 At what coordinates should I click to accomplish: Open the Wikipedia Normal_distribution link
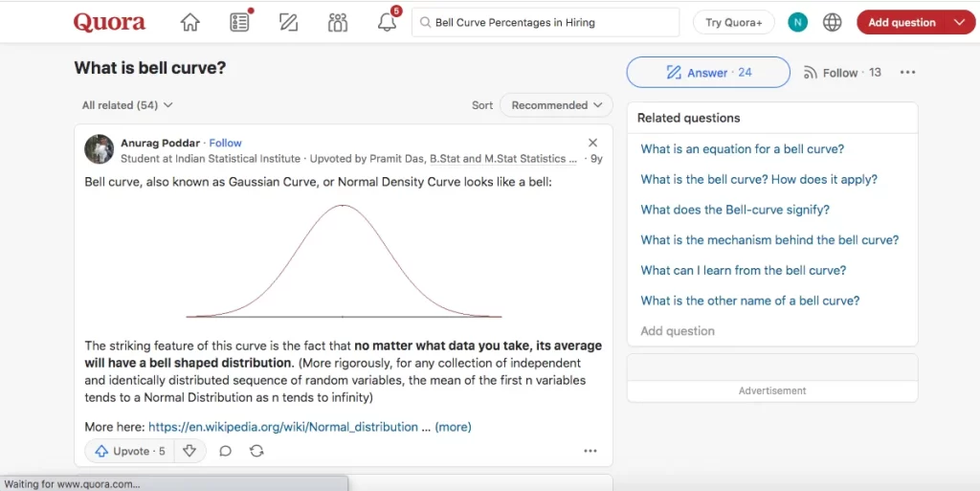(x=283, y=427)
